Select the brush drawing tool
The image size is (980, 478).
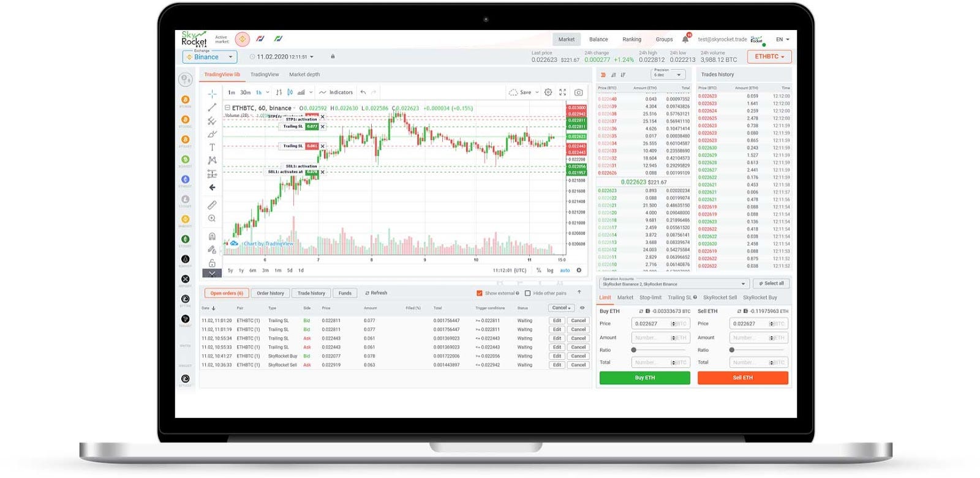[212, 134]
